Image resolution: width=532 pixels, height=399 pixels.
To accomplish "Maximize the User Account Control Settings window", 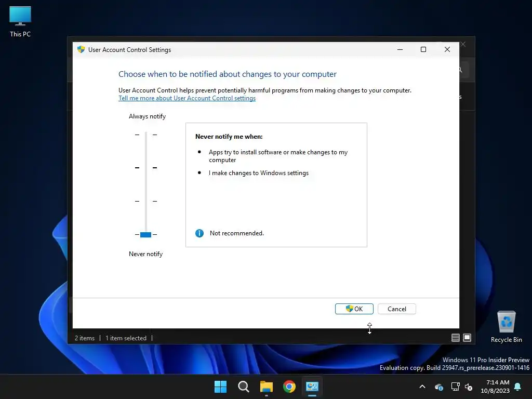I will [423, 49].
